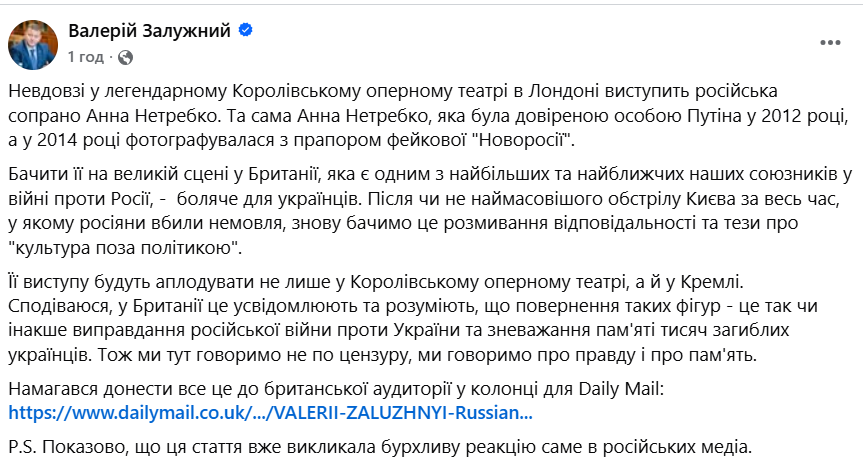Click the author name Валерій Залужний
This screenshot has width=863, height=461.
point(150,31)
